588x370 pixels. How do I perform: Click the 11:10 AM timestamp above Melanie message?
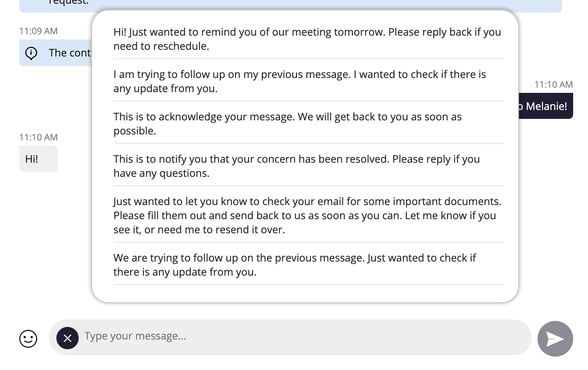tap(553, 85)
